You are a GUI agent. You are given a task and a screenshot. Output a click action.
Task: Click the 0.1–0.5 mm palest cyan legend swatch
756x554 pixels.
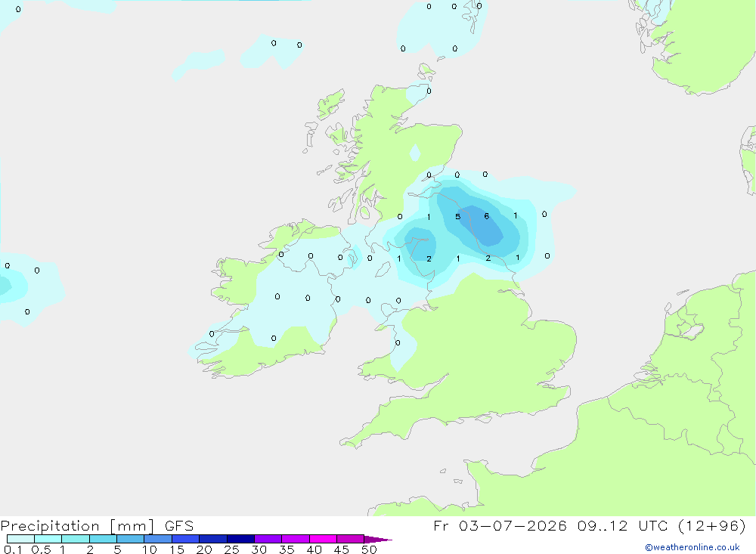[20, 539]
